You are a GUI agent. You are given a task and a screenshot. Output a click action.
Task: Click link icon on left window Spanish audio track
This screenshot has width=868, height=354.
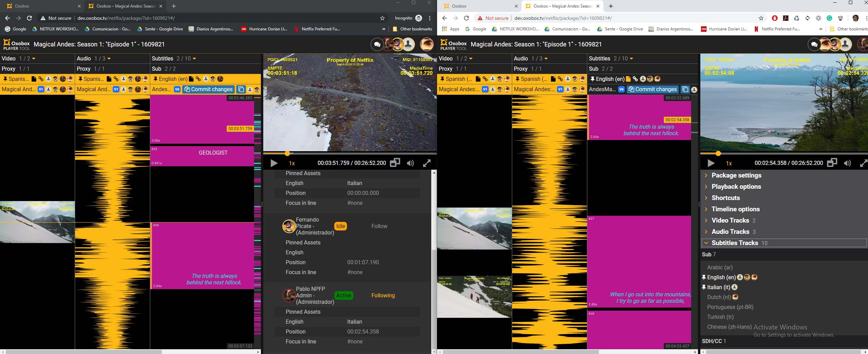pyautogui.click(x=116, y=79)
